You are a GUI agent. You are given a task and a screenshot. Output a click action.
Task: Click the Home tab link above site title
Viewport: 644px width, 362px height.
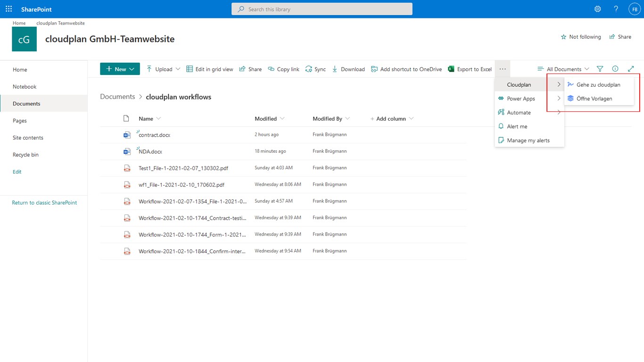pyautogui.click(x=19, y=23)
